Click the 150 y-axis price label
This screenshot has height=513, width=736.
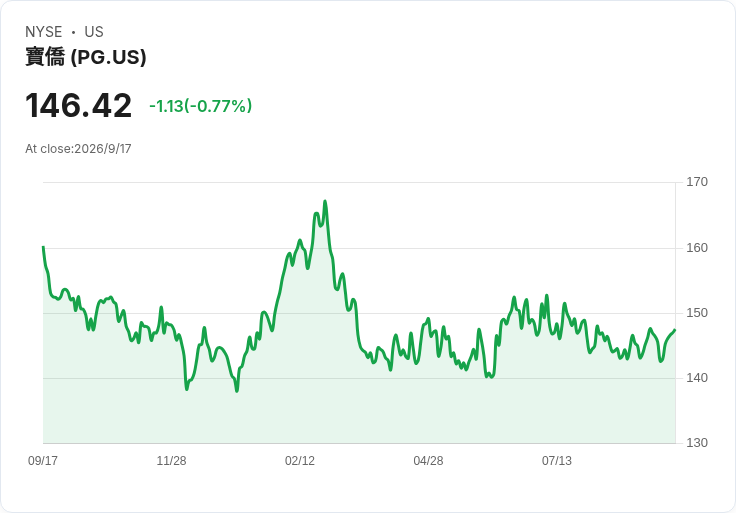point(697,313)
